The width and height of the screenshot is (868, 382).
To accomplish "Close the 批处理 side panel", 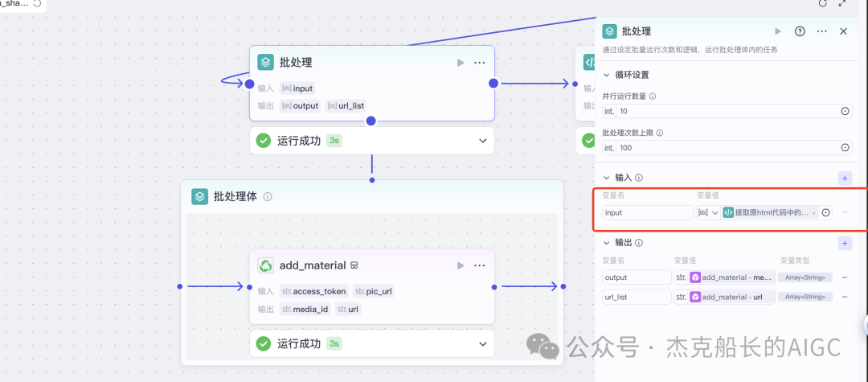I will [844, 31].
